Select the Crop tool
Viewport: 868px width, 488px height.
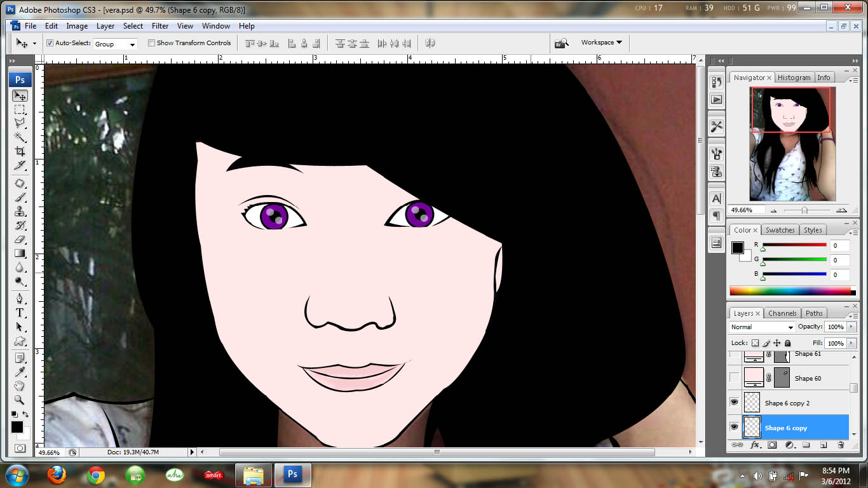[x=20, y=151]
